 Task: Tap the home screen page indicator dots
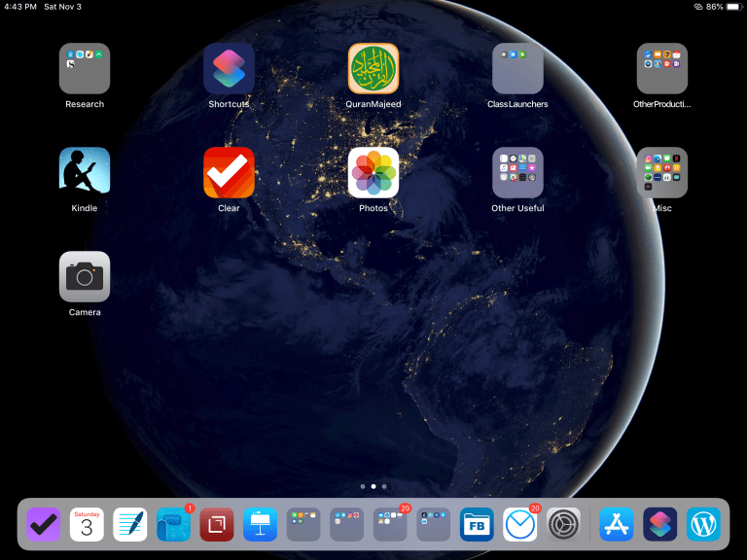click(x=373, y=485)
